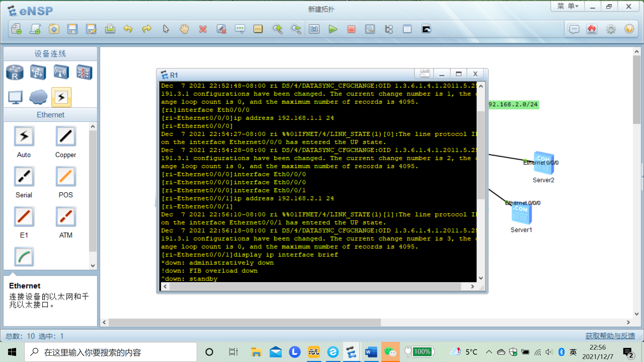The image size is (644, 362).
Task: Select the Router device category icon
Action: [x=15, y=72]
